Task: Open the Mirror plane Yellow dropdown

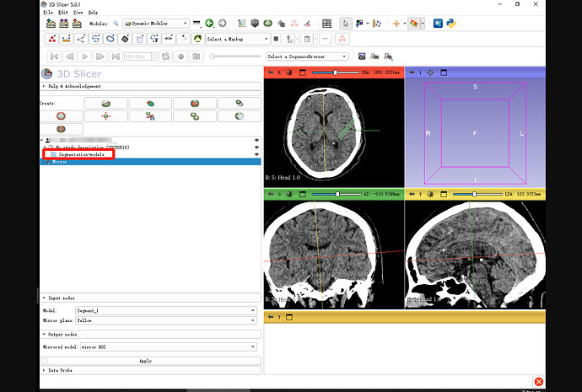Action: (x=166, y=320)
